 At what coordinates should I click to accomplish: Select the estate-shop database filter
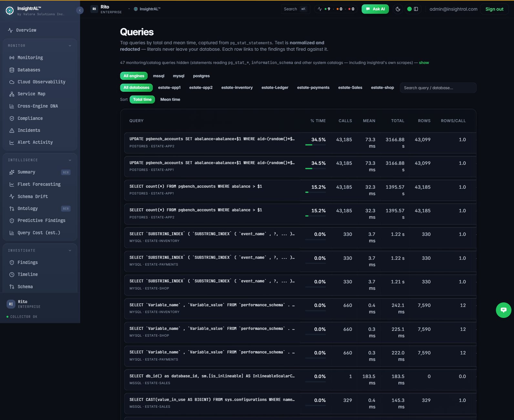tap(382, 88)
